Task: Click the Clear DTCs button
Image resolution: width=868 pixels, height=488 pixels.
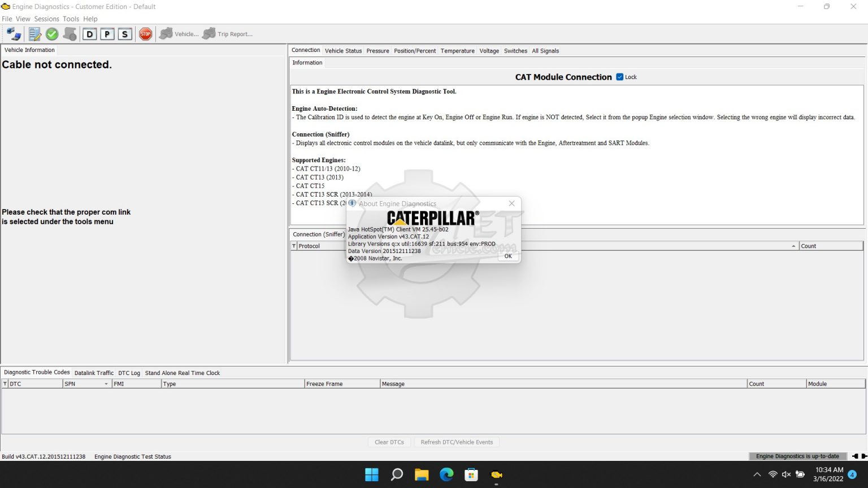Action: (389, 442)
